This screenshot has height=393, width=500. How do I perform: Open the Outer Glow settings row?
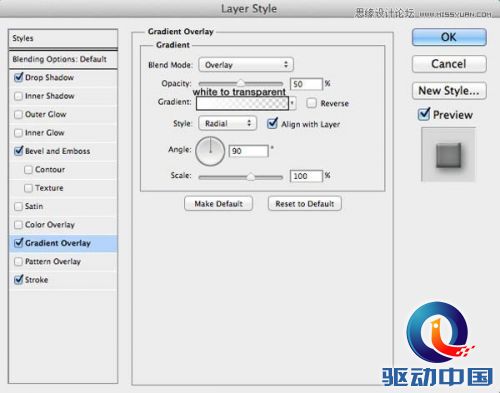[63, 115]
